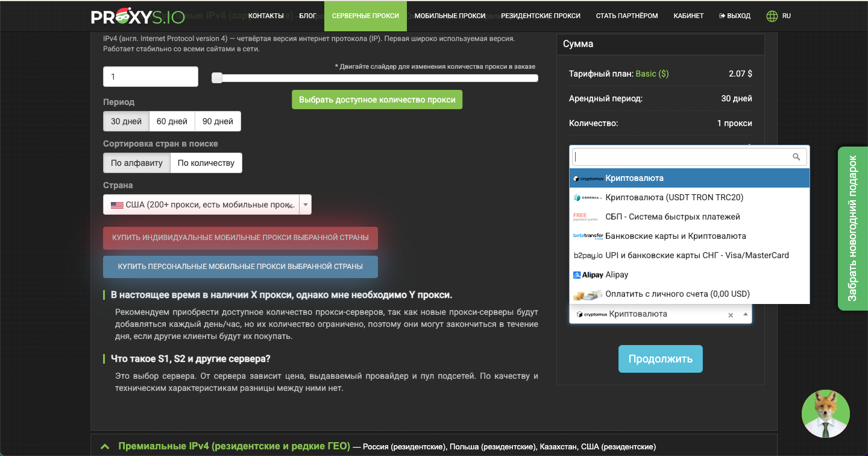Click the magnifier icon in dropdown search

796,157
